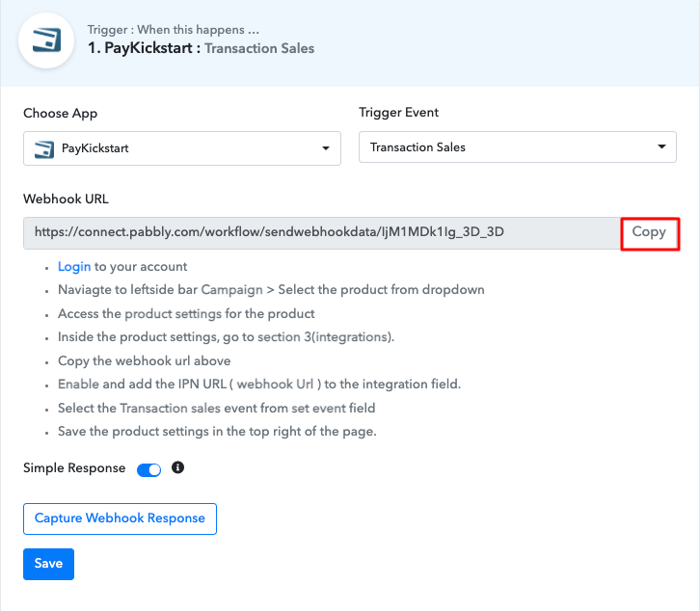Click the 'Choose App' label

[x=61, y=114]
